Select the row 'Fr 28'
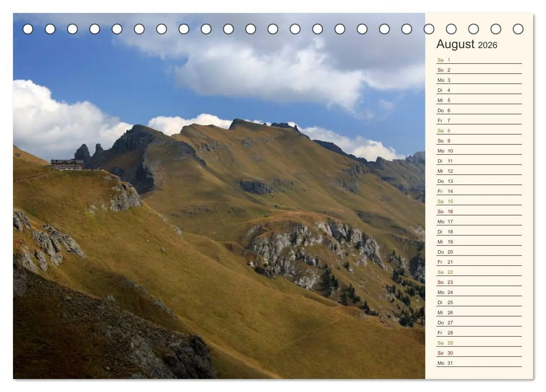Image resolution: width=546 pixels, height=392 pixels. (x=479, y=333)
